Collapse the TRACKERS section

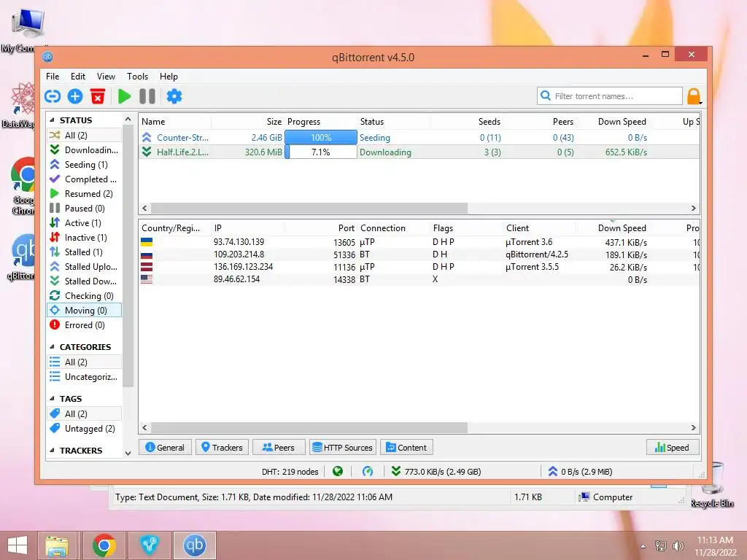[52, 450]
